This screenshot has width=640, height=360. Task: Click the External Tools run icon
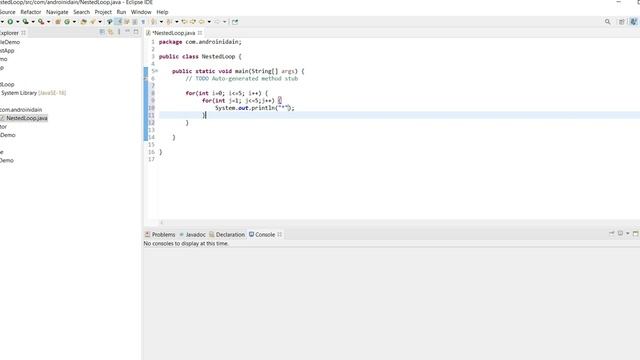point(41,22)
